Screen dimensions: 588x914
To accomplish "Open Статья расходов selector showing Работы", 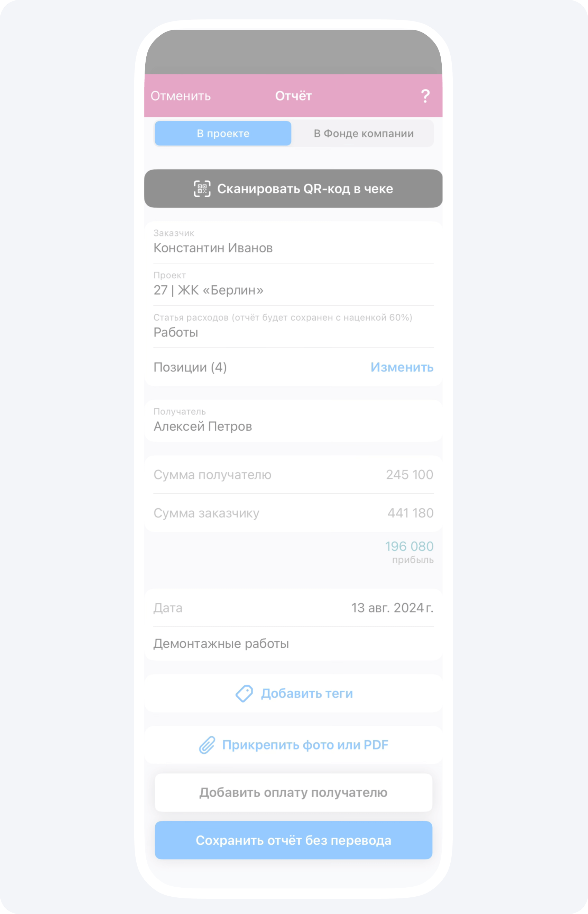I will (293, 328).
